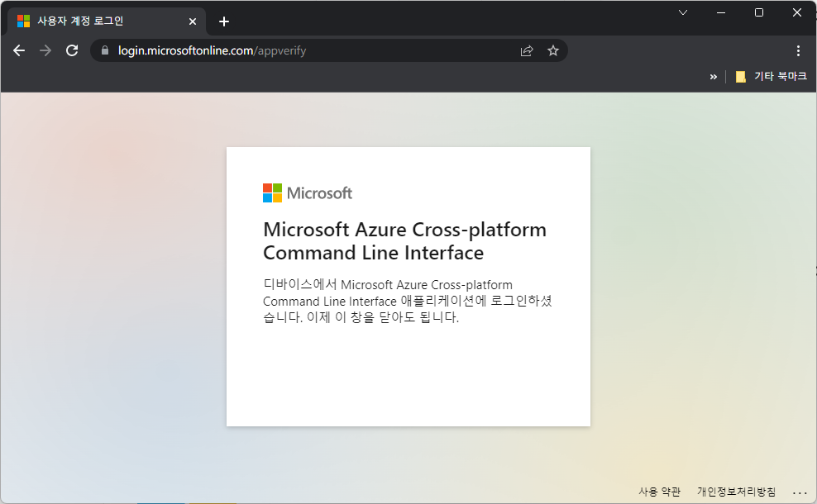Open the 기타 북마크 folder
Screen dimensions: 817x504
click(772, 77)
